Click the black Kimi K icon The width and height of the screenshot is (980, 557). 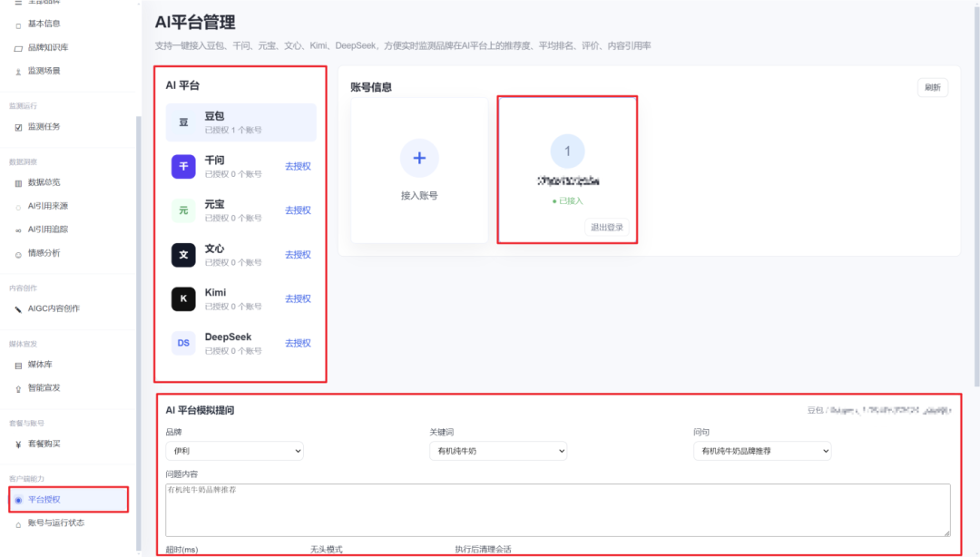click(x=183, y=298)
